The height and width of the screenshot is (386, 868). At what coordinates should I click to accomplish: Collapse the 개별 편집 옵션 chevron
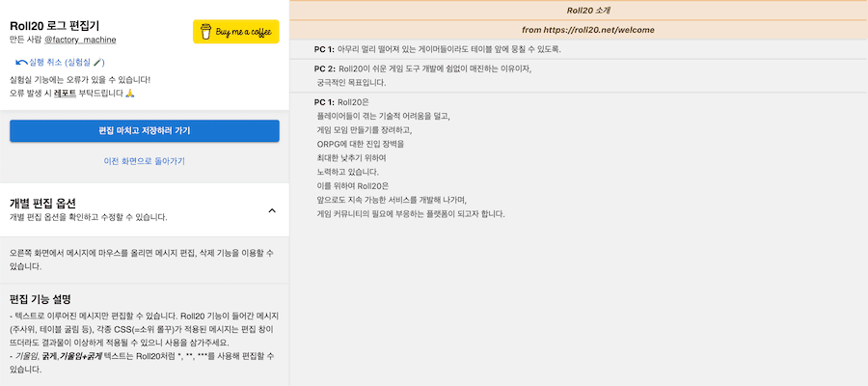pos(272,210)
